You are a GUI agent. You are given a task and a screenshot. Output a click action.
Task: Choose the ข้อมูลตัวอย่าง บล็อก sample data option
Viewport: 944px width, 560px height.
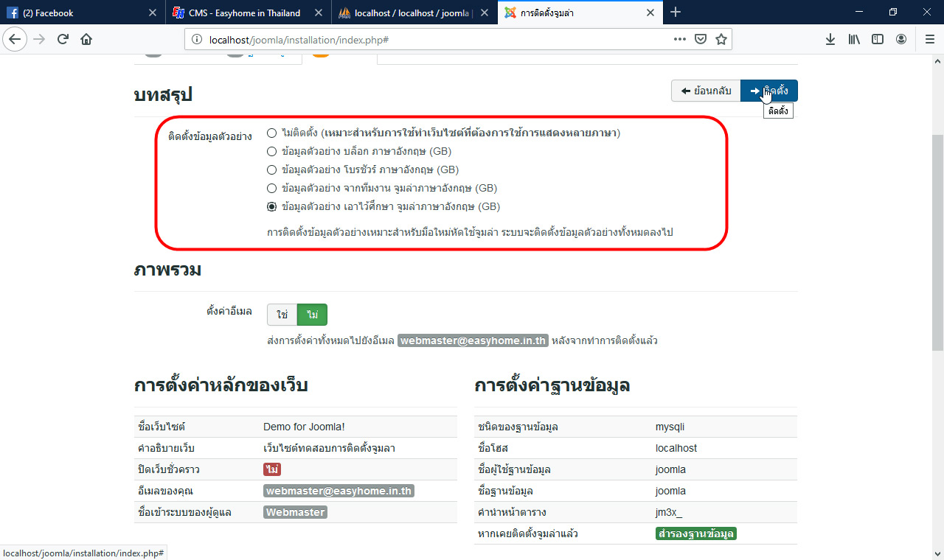(x=271, y=151)
